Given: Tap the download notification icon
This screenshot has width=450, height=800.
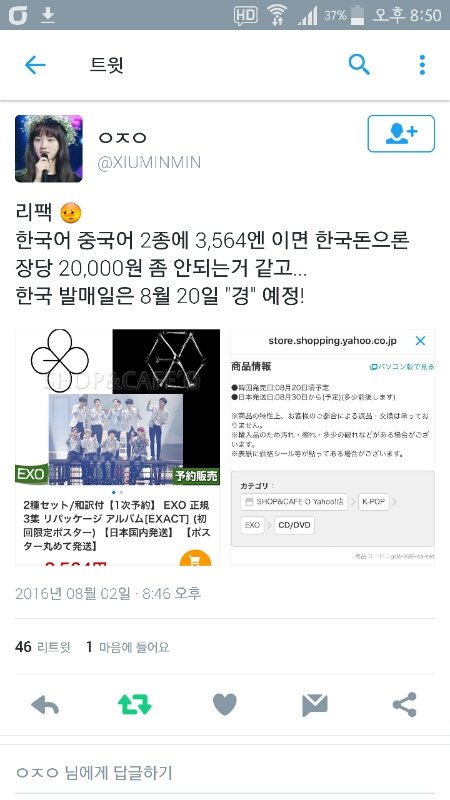Looking at the screenshot, I should pos(47,15).
